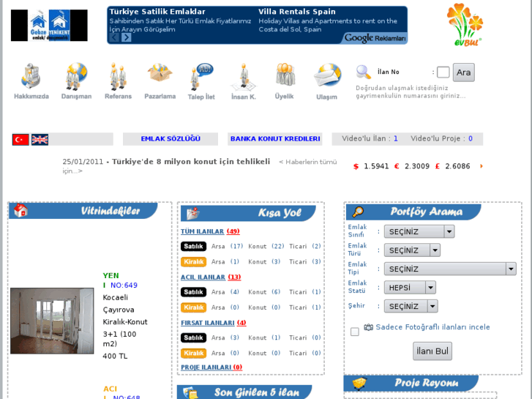Open BANKA KONUT KREDİLERİ tab
Viewport: 532px width, 399px height.
tap(275, 138)
